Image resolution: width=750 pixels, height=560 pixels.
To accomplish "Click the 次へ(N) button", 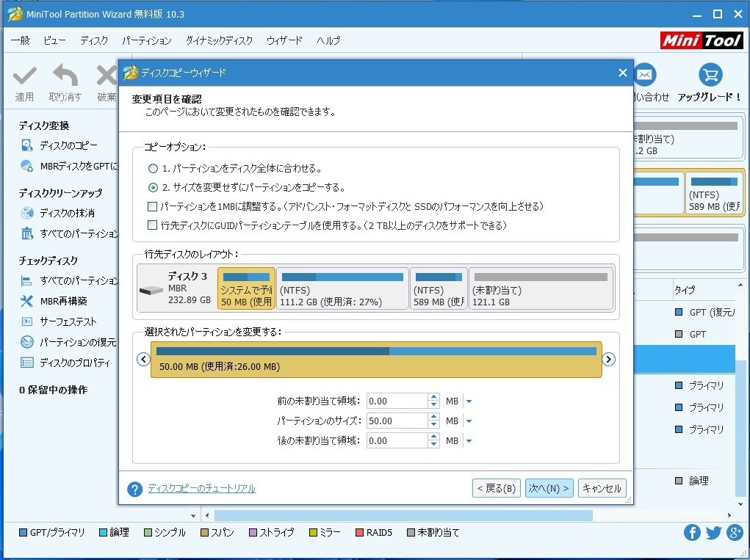I will click(549, 489).
